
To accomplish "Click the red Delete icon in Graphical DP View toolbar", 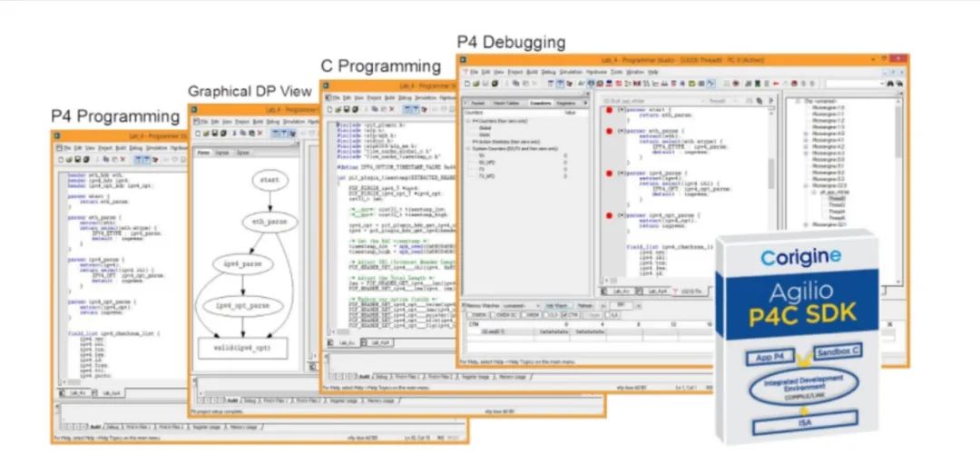I will pos(260,134).
